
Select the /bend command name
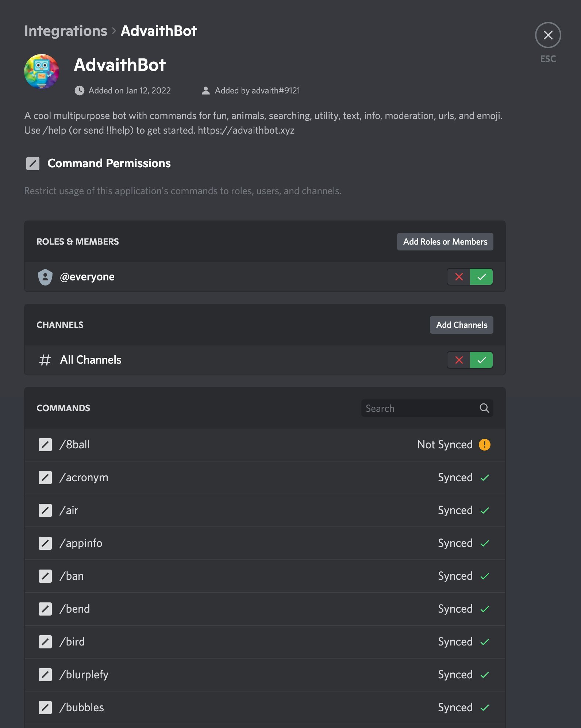75,609
